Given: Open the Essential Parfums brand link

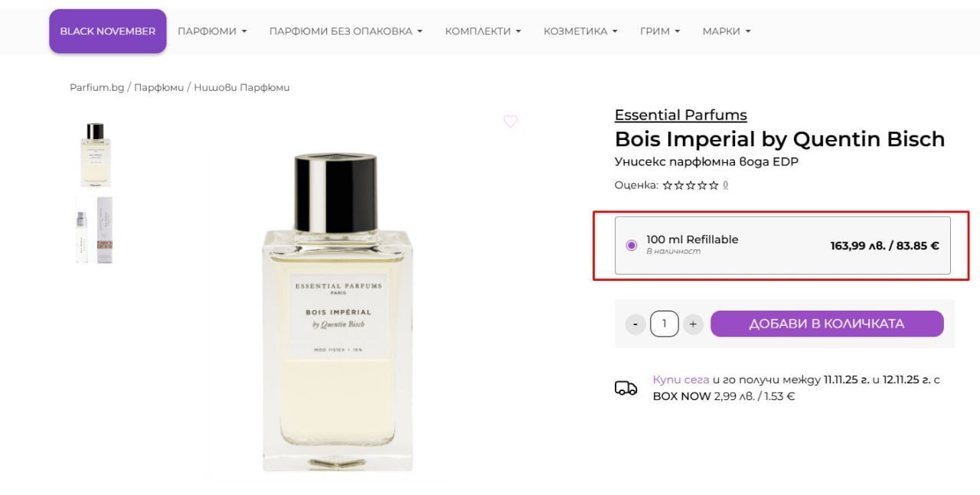Looking at the screenshot, I should pyautogui.click(x=681, y=115).
